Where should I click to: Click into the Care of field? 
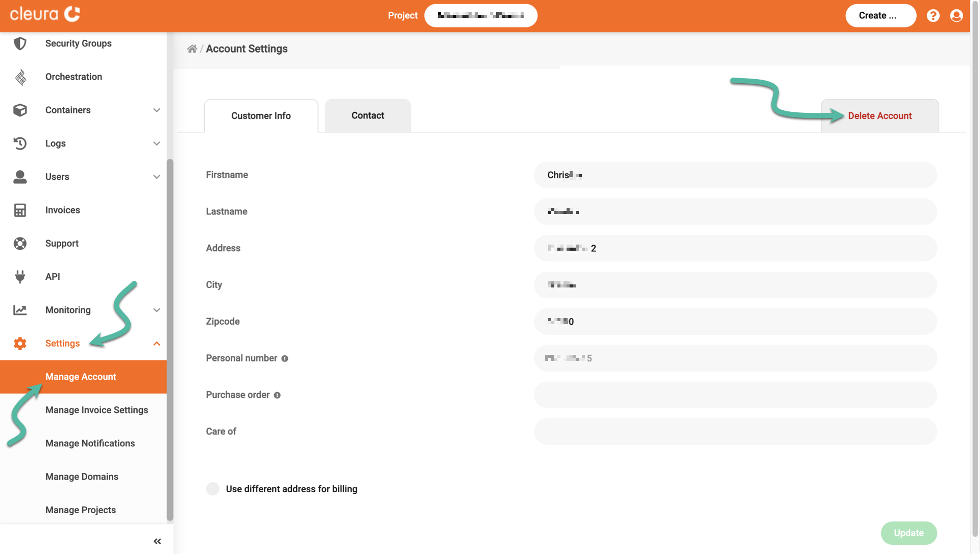pos(735,432)
